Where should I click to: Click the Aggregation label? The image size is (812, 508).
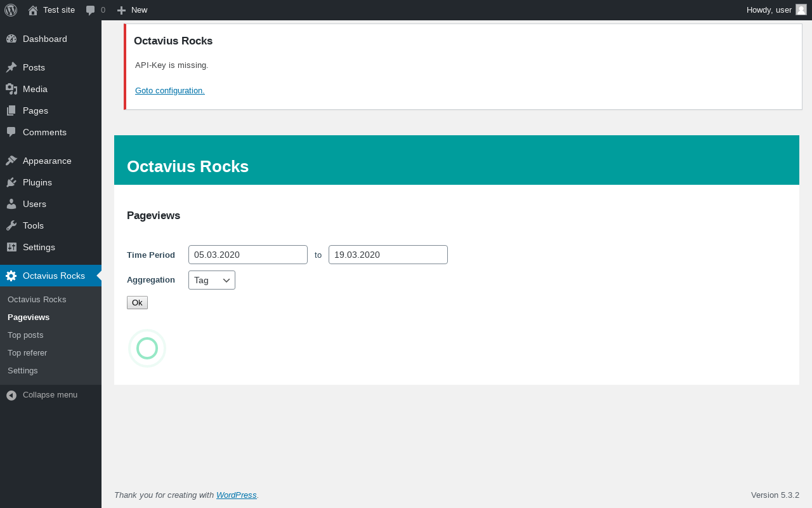[151, 280]
